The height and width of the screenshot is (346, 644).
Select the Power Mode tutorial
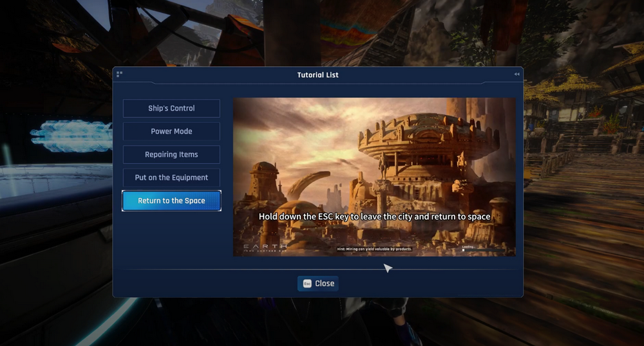171,131
